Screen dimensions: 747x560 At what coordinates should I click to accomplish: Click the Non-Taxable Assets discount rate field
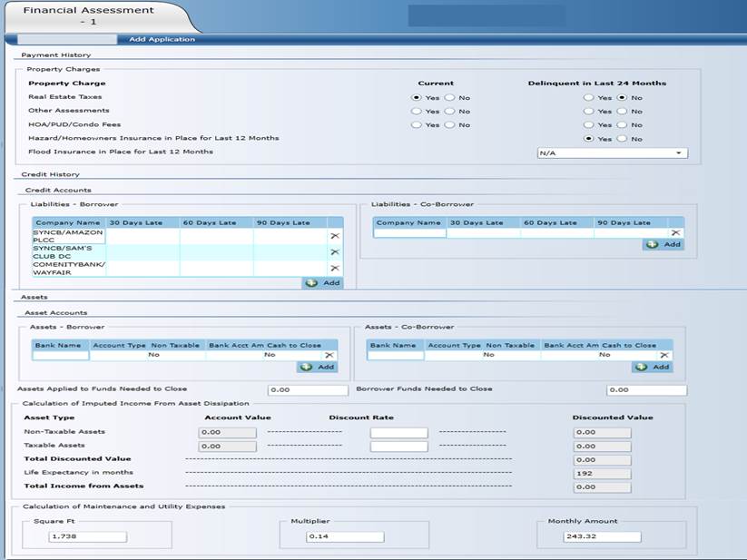pyautogui.click(x=398, y=433)
